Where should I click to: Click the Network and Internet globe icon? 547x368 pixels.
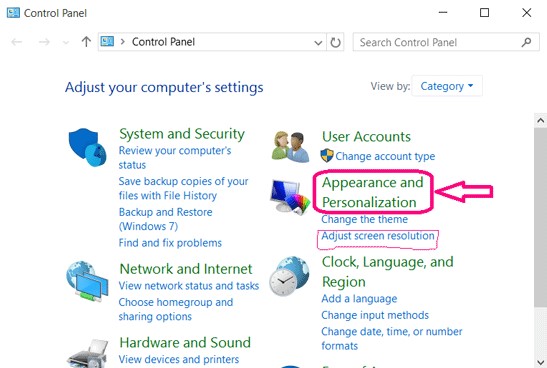pos(87,281)
